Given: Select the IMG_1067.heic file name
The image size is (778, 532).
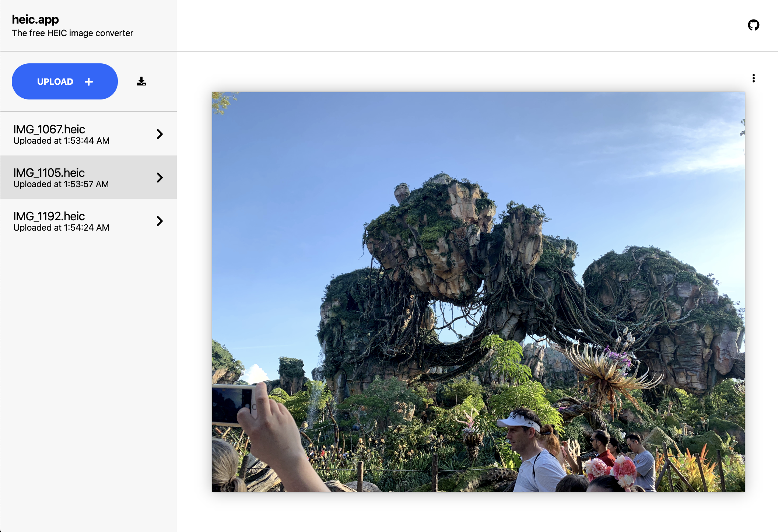Looking at the screenshot, I should (x=49, y=129).
